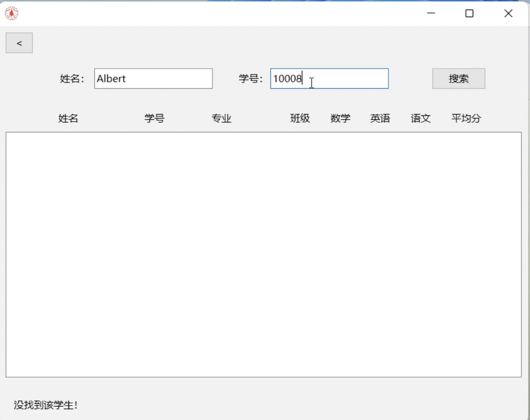Click inside the empty results list
The height and width of the screenshot is (420, 530).
coord(263,254)
